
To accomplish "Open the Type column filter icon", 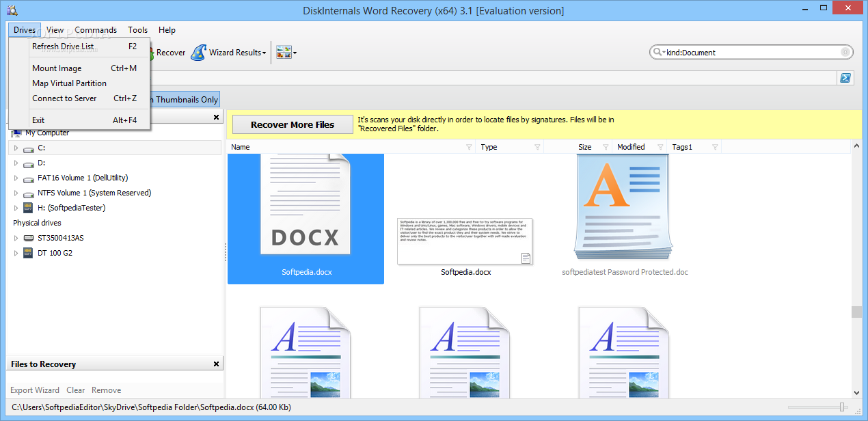I will pos(537,147).
